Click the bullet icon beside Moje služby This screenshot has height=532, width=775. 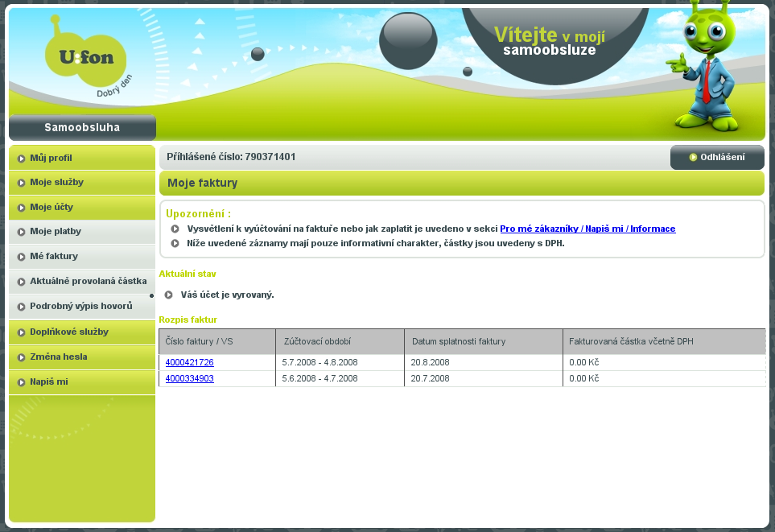point(21,183)
